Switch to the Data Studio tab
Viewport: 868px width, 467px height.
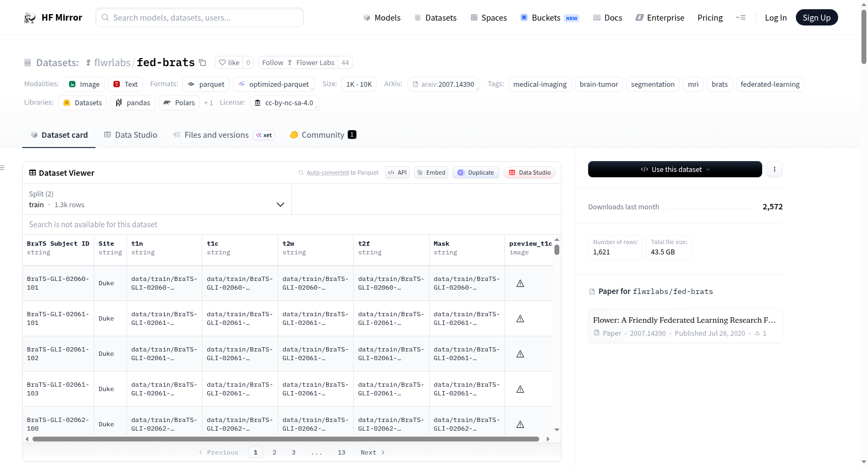pos(131,135)
